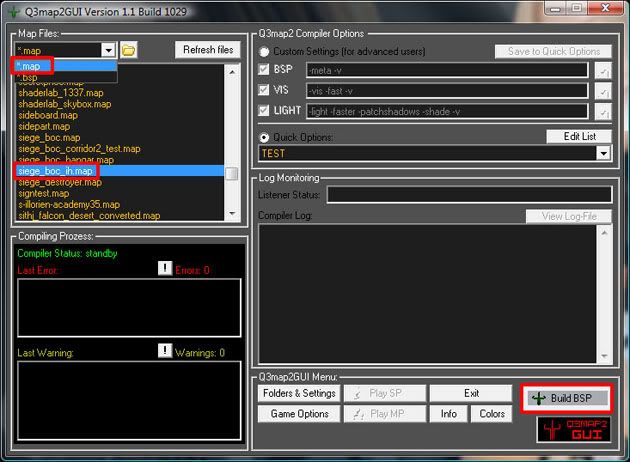Start compile with Build BSP button
The image size is (630, 462).
[567, 398]
